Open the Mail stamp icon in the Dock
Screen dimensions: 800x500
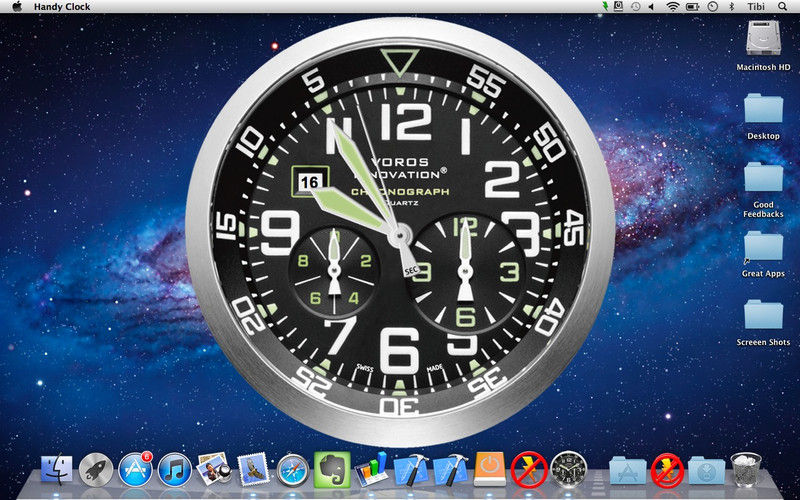click(x=253, y=468)
